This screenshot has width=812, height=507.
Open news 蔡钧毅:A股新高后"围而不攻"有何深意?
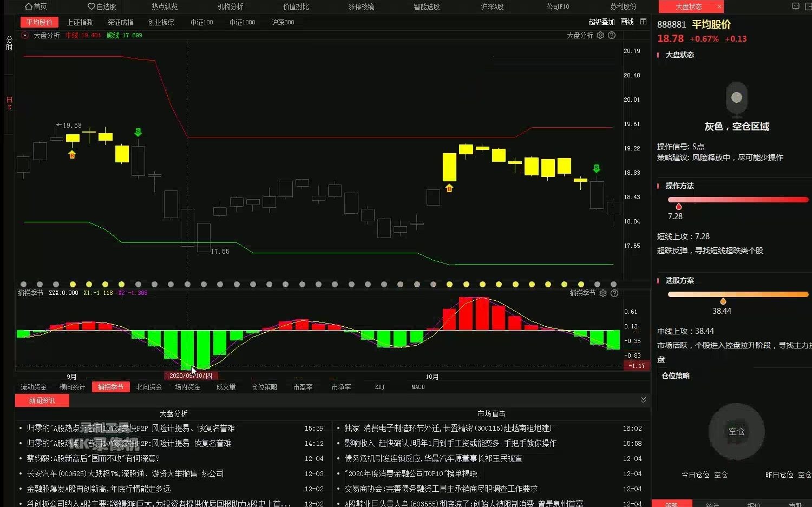pyautogui.click(x=93, y=458)
